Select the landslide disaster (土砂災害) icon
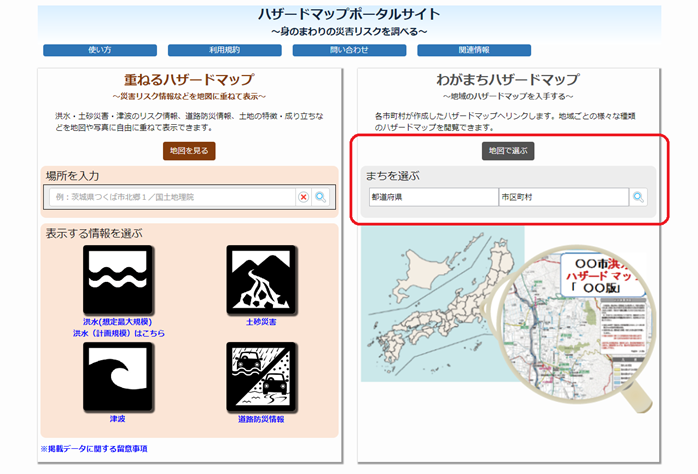698x474 pixels. (261, 280)
